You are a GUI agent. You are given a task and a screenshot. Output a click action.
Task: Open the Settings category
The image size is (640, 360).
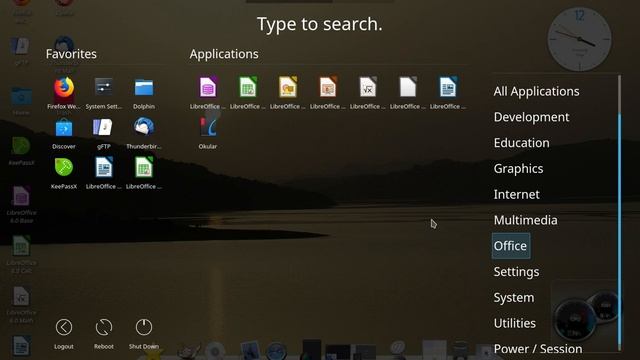pyautogui.click(x=516, y=272)
